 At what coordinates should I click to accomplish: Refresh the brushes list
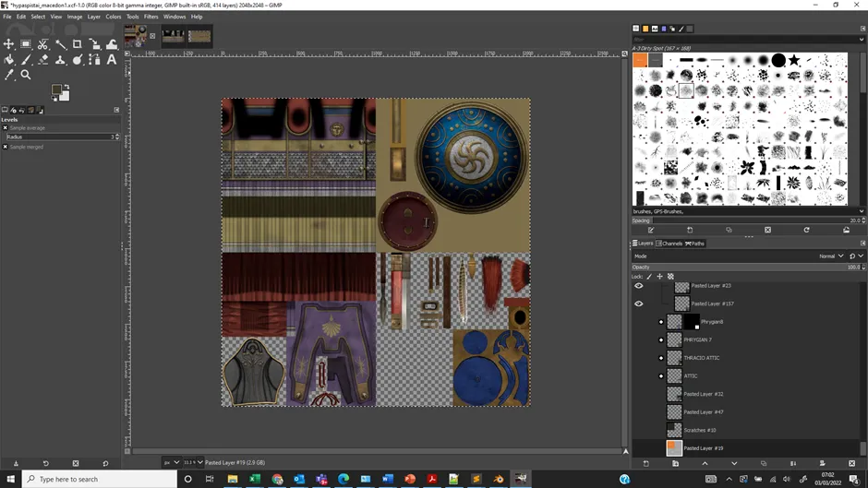click(x=806, y=230)
